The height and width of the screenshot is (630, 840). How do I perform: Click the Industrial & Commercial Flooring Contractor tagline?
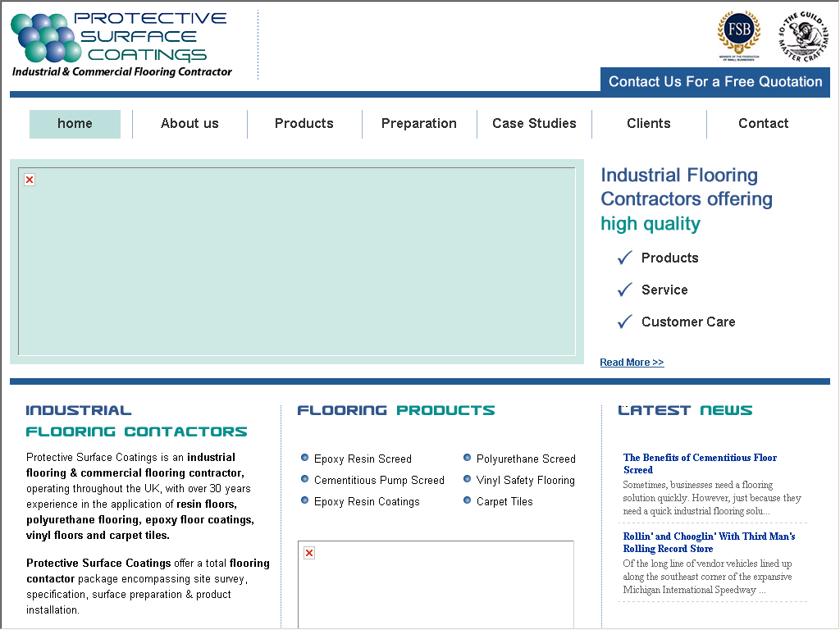tap(122, 72)
